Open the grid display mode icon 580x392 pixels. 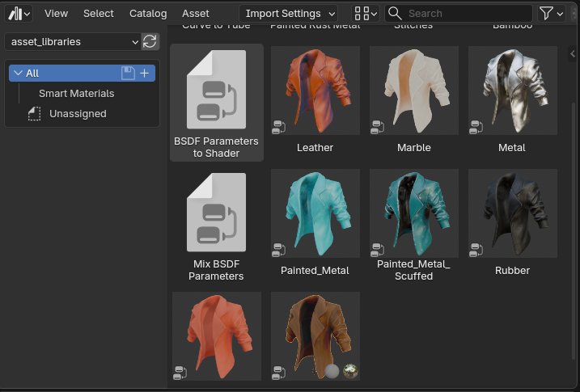pos(362,14)
